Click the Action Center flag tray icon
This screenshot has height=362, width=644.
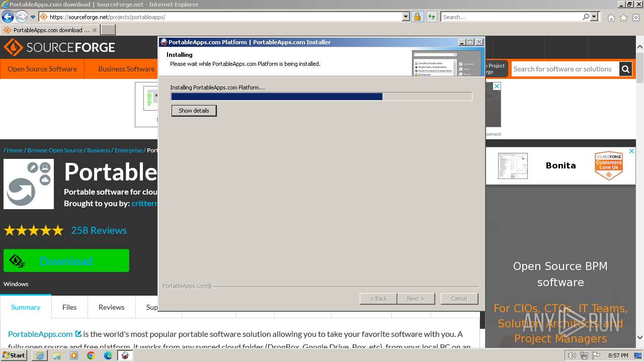pyautogui.click(x=596, y=355)
